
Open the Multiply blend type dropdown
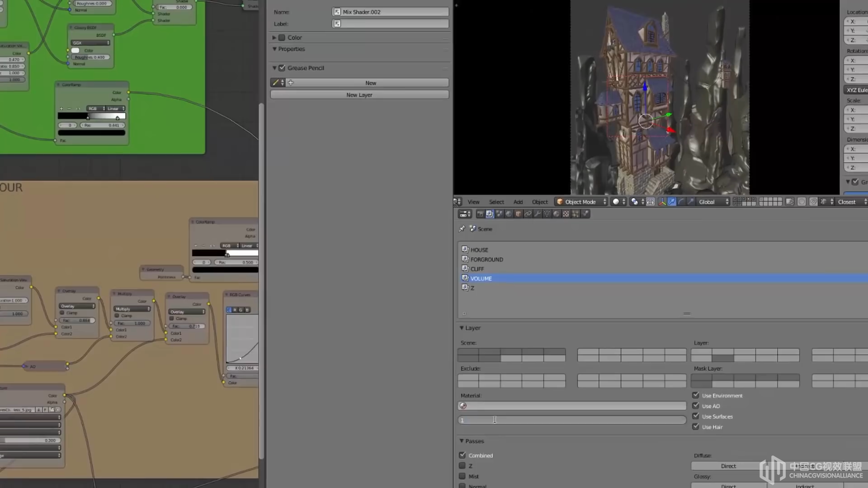pyautogui.click(x=132, y=309)
